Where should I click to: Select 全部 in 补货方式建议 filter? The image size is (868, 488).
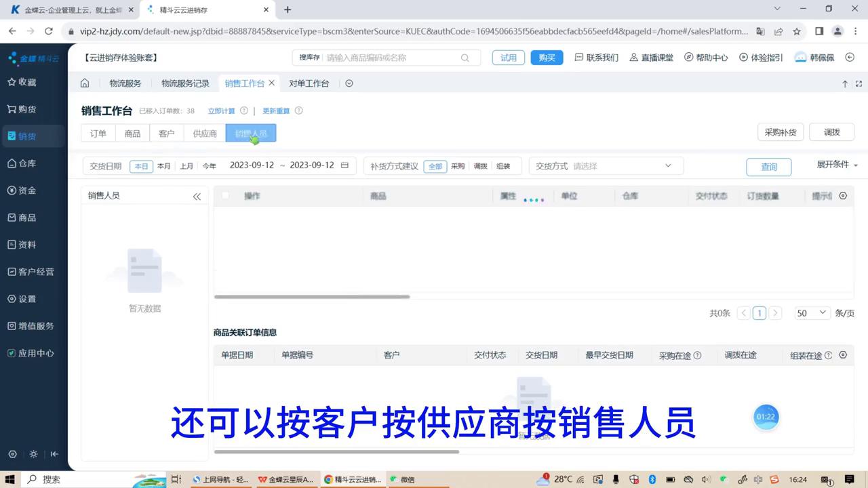[x=435, y=165]
